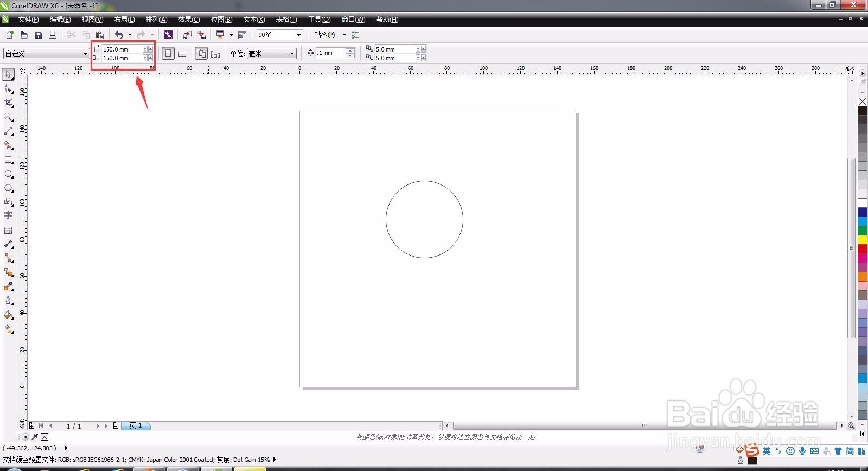
Task: Select the Interactive Fill tool
Action: pyautogui.click(x=9, y=329)
